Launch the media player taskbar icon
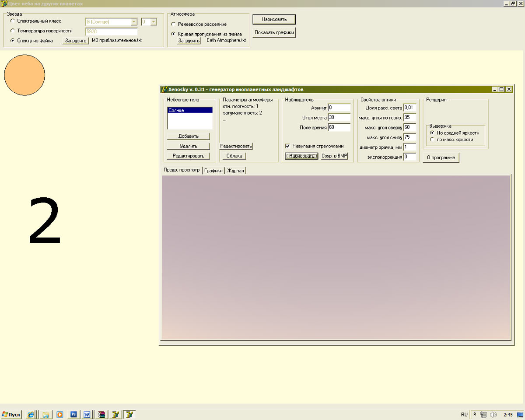The height and width of the screenshot is (420, 525). (59, 414)
